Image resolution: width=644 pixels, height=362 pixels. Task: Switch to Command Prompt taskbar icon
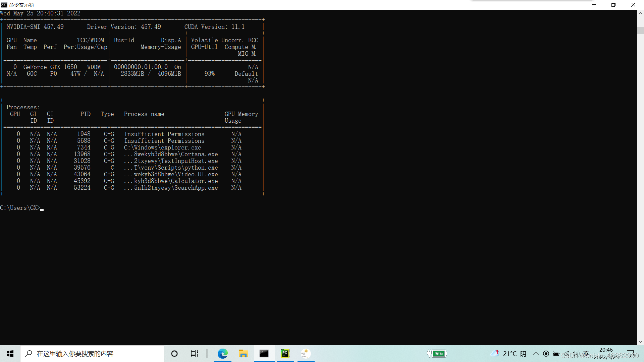[264, 354]
